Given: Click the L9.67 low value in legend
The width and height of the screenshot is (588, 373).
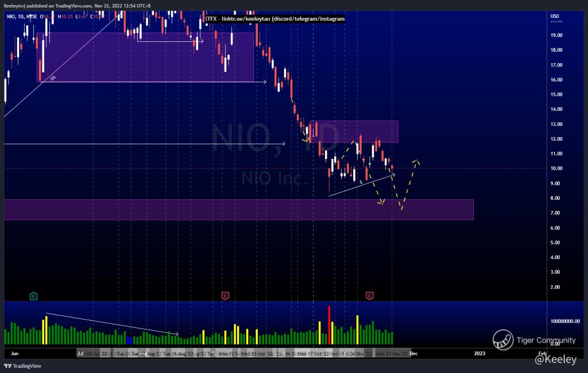Looking at the screenshot, I should tap(82, 17).
